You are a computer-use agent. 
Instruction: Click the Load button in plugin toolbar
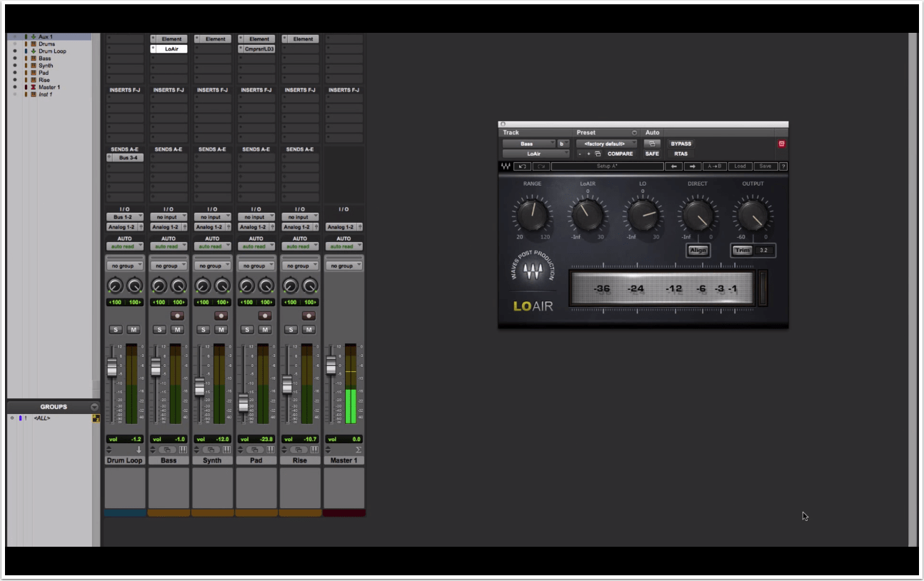click(740, 166)
